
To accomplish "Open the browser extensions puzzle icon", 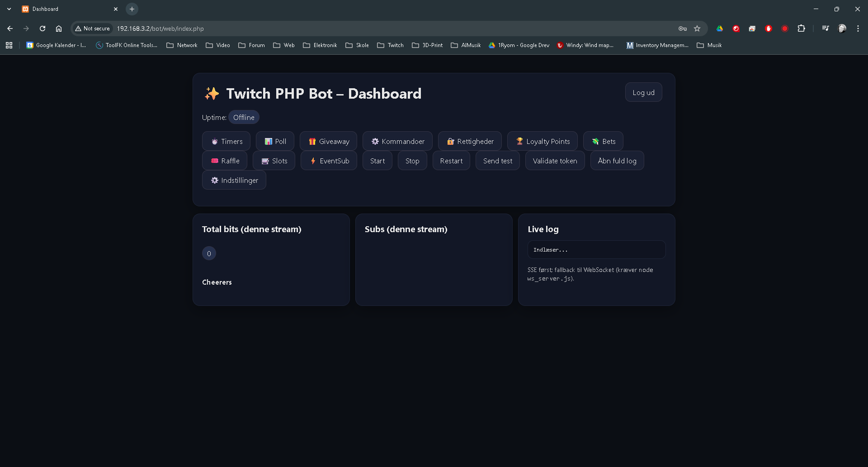I will point(801,29).
